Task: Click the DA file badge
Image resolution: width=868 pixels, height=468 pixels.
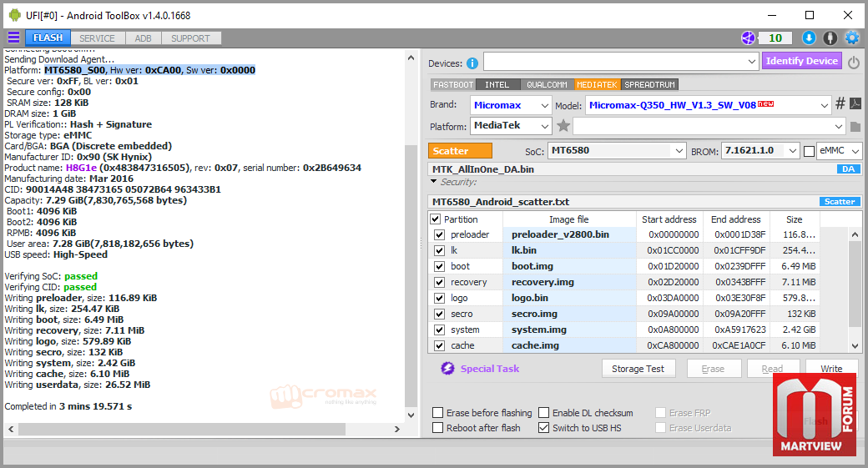Action: 849,169
